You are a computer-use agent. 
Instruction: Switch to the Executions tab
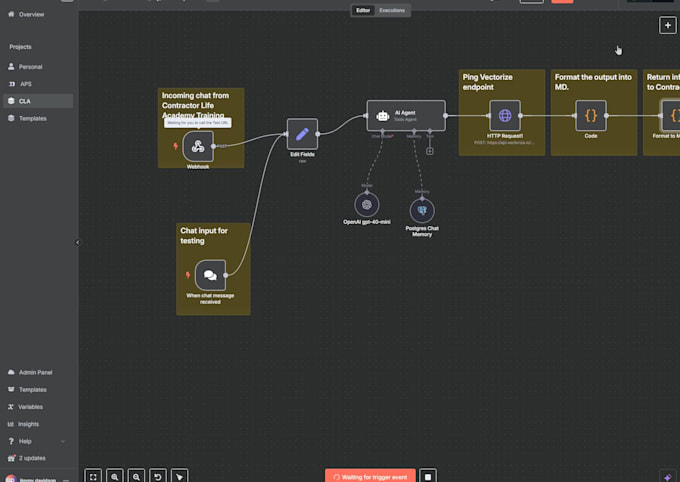pos(392,10)
